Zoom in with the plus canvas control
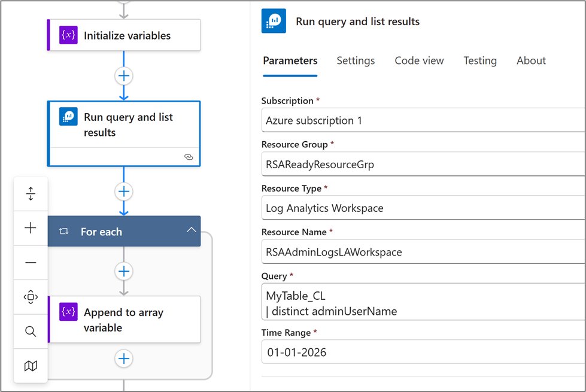 click(x=31, y=228)
